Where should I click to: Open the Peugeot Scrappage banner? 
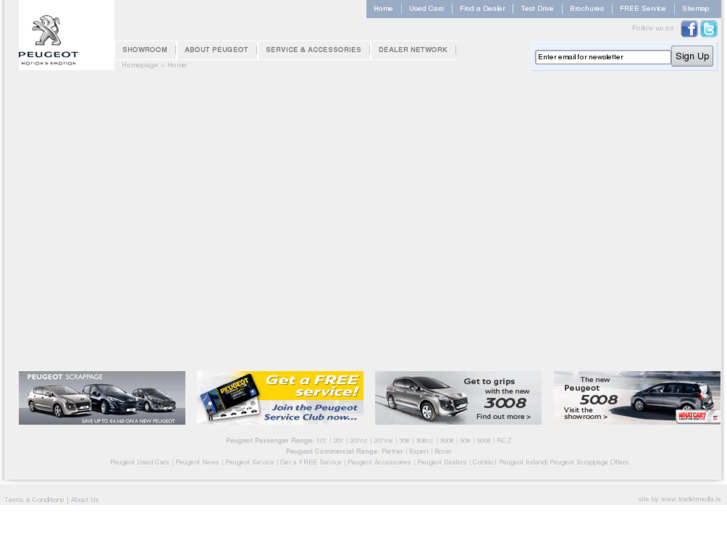[102, 398]
